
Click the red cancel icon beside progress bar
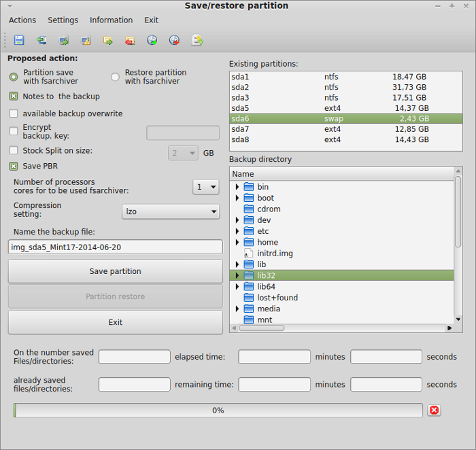pyautogui.click(x=435, y=410)
